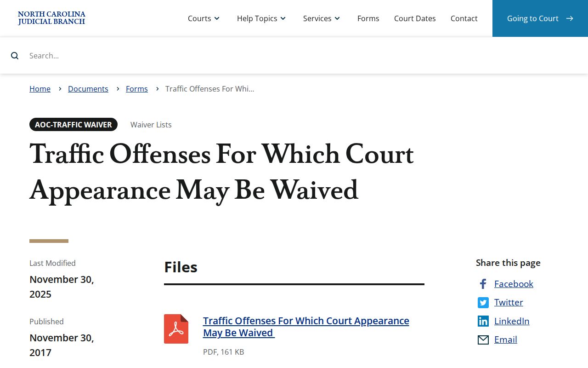Expand the Help Topics chevron
Viewport: 588px width, 368px height.
283,18
